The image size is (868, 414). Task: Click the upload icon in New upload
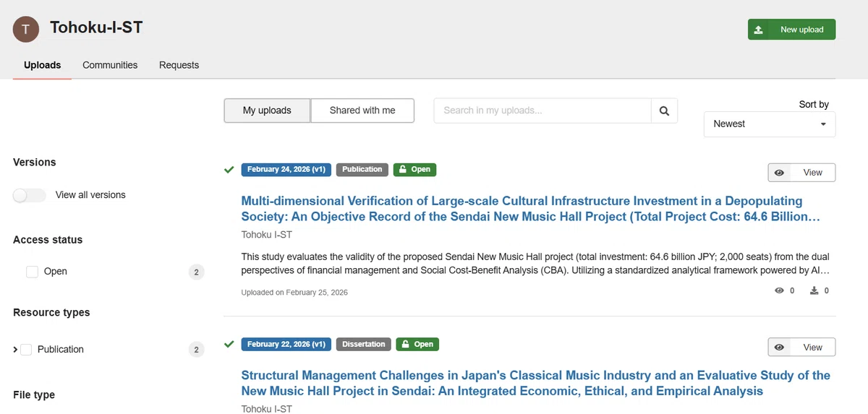coord(758,30)
